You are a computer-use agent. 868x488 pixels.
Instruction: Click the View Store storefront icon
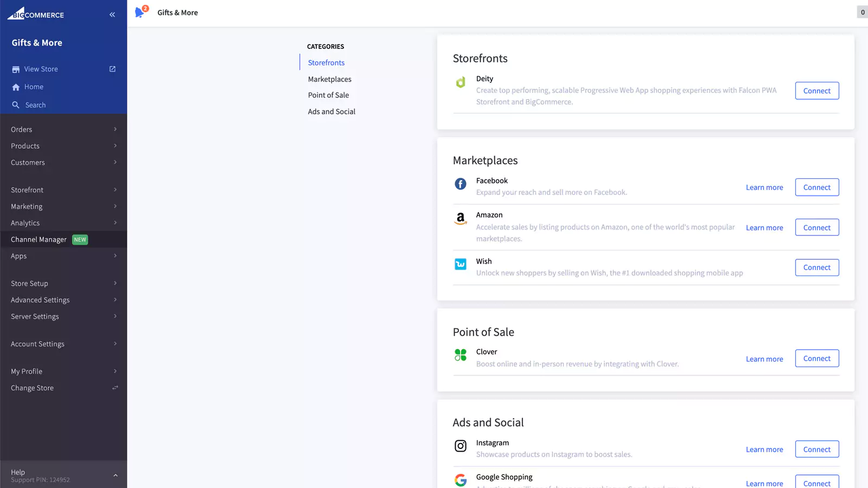(x=16, y=69)
